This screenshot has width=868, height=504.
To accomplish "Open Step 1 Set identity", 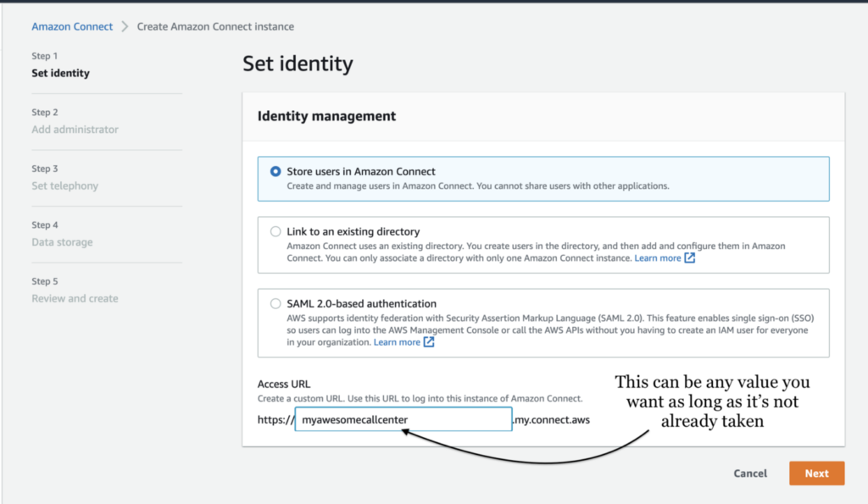I will (x=60, y=73).
